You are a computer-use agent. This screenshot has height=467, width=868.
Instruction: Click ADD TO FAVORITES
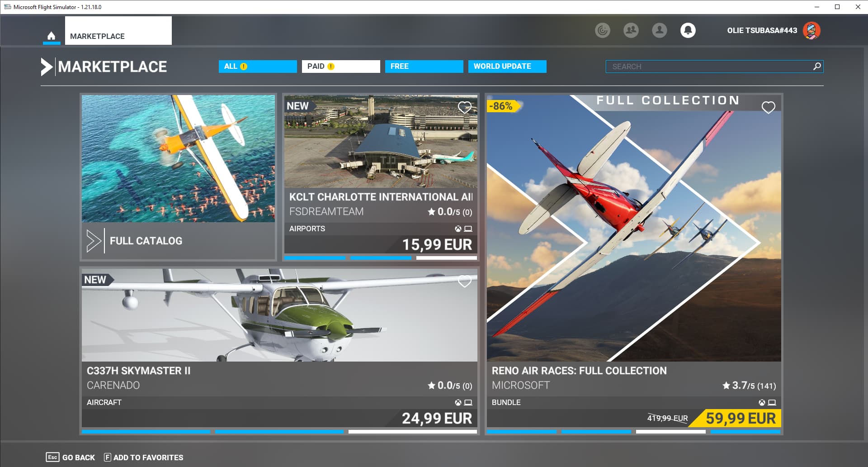[148, 457]
